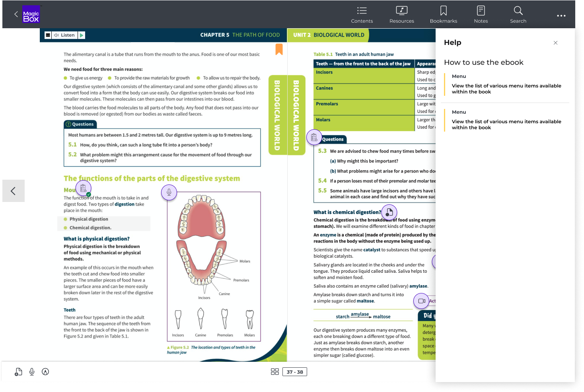Click the microphone icon in bottom toolbar
The image size is (584, 392).
(x=32, y=372)
